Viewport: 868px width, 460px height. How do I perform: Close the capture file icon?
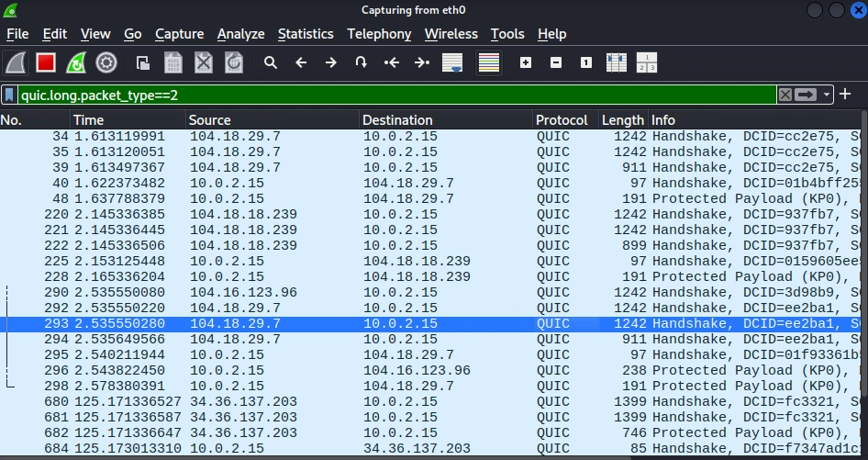pyautogui.click(x=204, y=62)
